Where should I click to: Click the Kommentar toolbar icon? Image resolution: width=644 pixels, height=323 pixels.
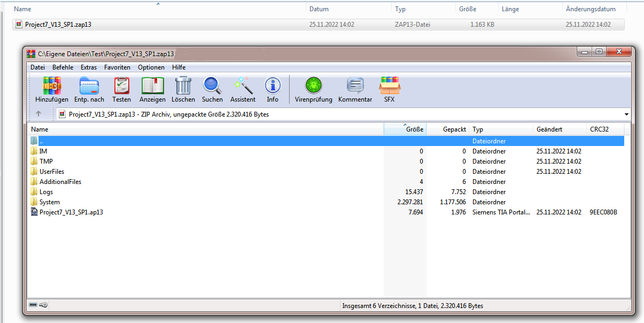tap(355, 86)
